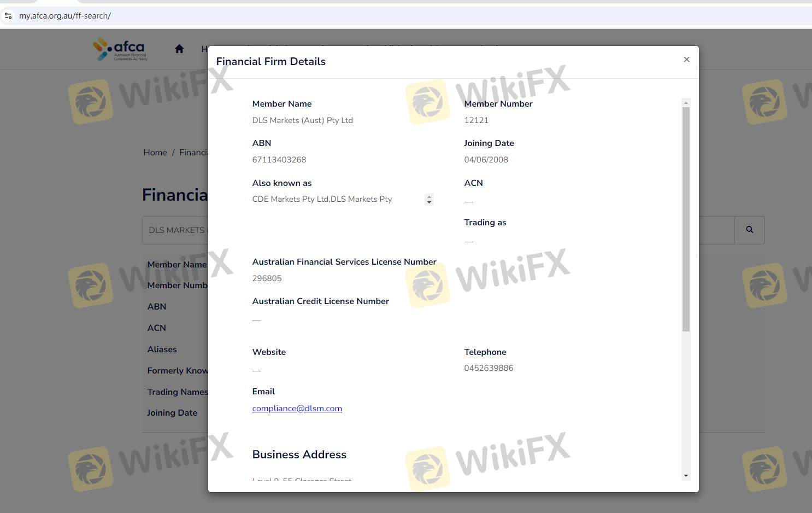Click the Also known as text box
Screen dimensions: 812x513
[x=336, y=200]
